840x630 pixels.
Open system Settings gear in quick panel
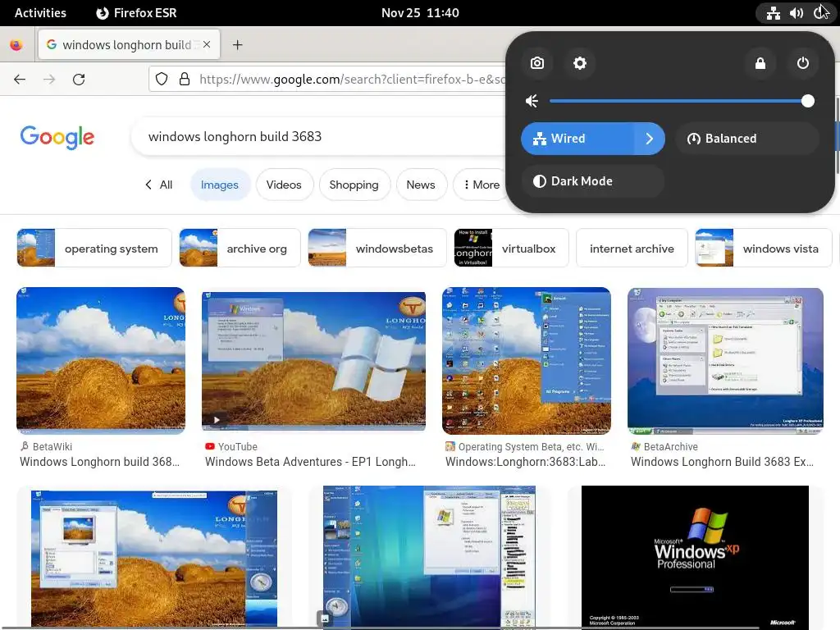point(580,63)
